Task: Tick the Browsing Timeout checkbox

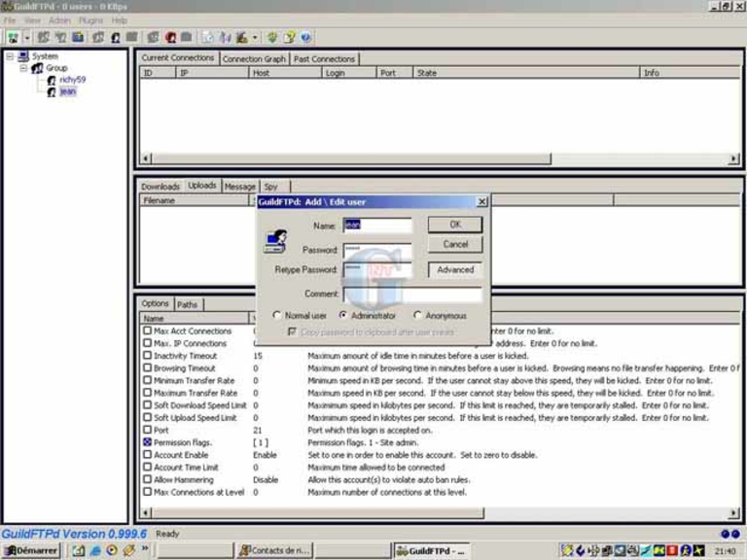Action: (148, 367)
